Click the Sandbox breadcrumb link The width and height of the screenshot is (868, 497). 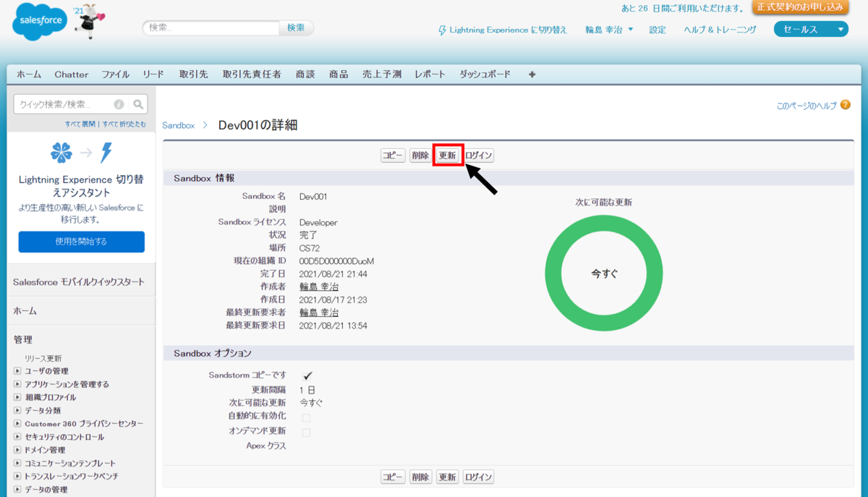click(178, 125)
